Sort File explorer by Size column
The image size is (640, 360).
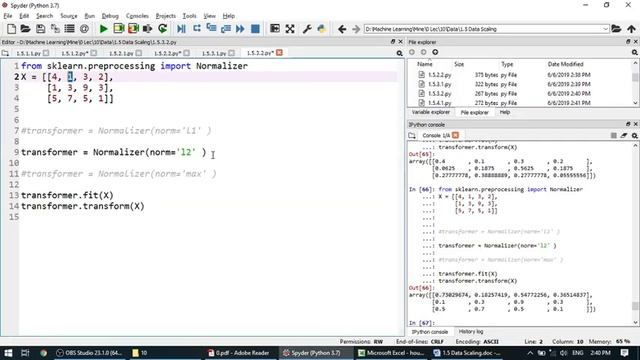[459, 64]
